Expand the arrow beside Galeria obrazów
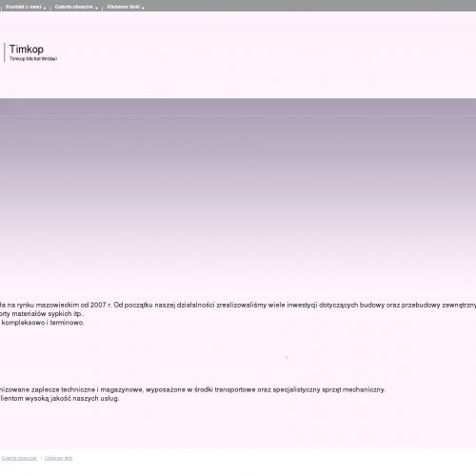The width and height of the screenshot is (476, 476). coord(96,8)
